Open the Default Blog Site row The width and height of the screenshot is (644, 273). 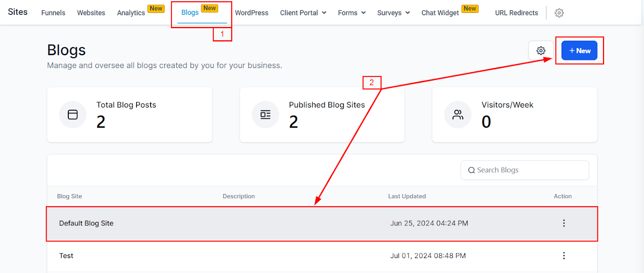tap(322, 224)
